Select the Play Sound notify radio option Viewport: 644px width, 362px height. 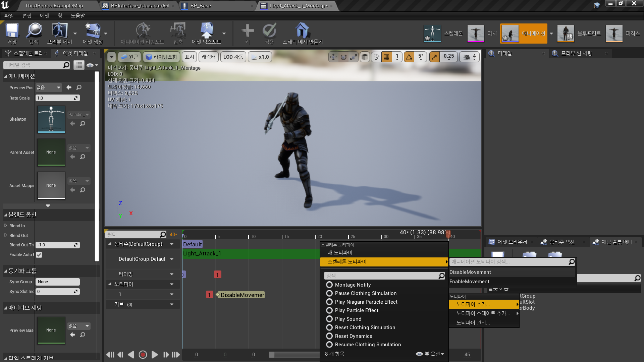pos(329,319)
